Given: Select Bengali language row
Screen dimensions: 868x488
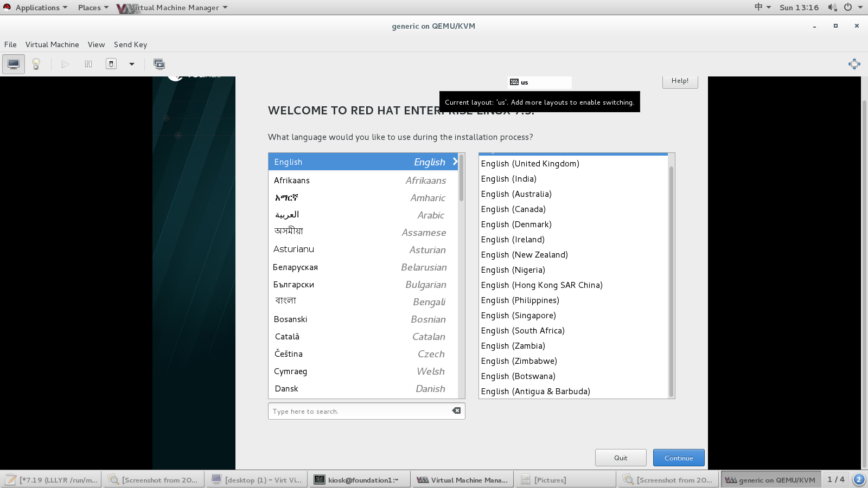Looking at the screenshot, I should pyautogui.click(x=363, y=301).
